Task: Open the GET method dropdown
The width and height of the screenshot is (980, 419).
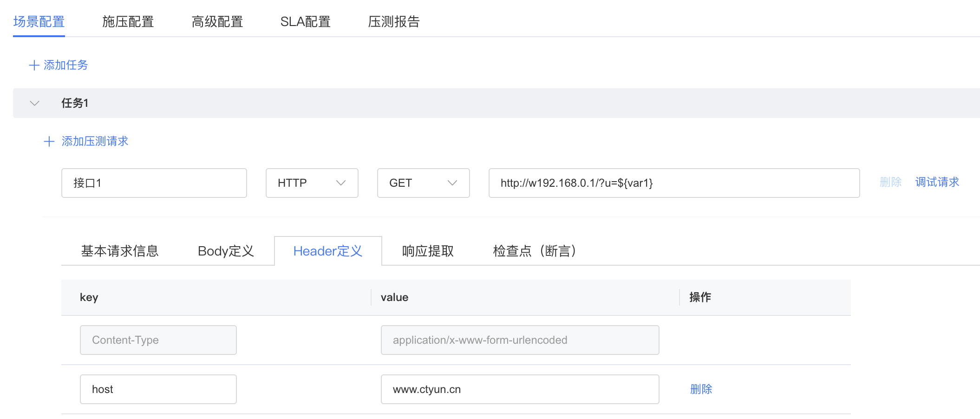Action: pos(423,183)
